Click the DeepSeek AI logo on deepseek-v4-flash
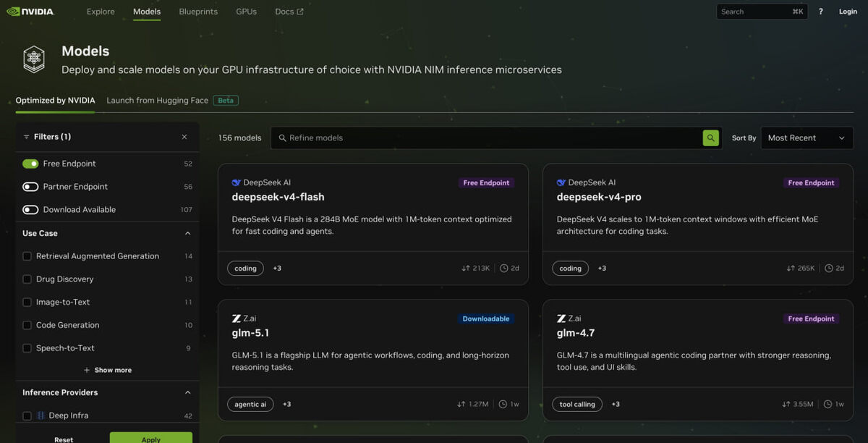The height and width of the screenshot is (443, 868). [x=236, y=183]
